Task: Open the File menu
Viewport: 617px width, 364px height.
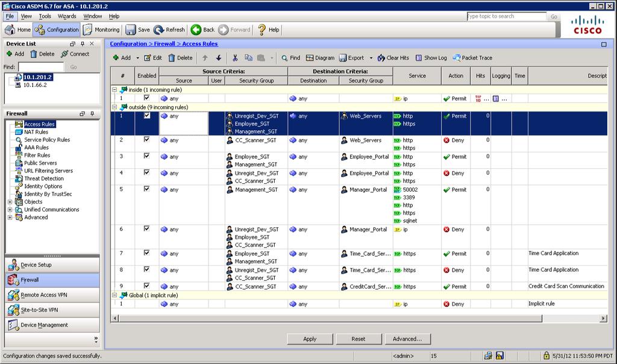Action: (10, 16)
